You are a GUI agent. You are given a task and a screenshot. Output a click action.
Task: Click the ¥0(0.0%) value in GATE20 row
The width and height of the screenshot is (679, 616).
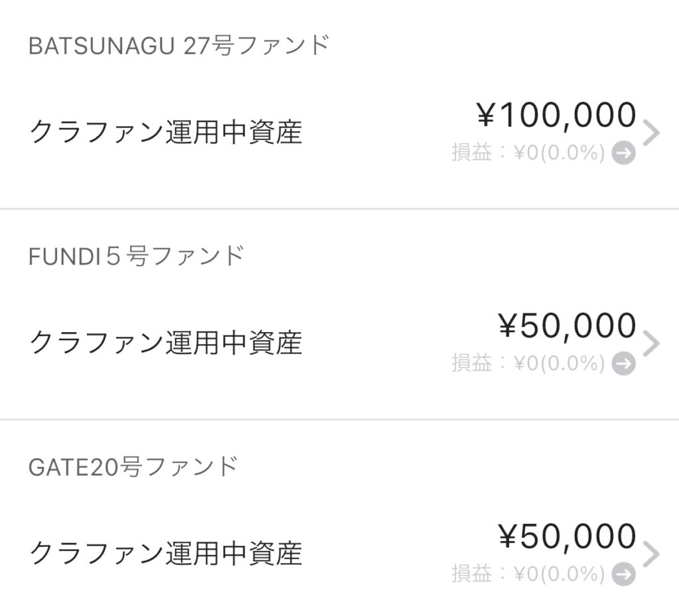(x=560, y=573)
